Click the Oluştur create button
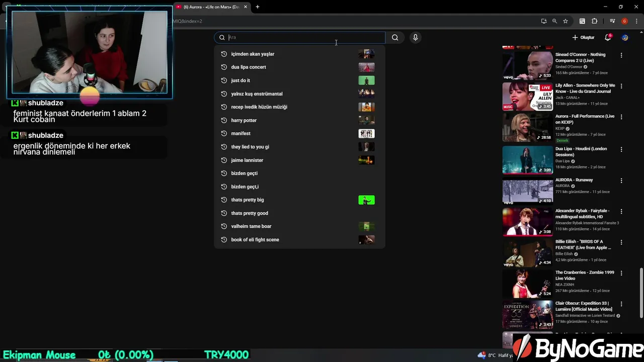 click(x=583, y=37)
